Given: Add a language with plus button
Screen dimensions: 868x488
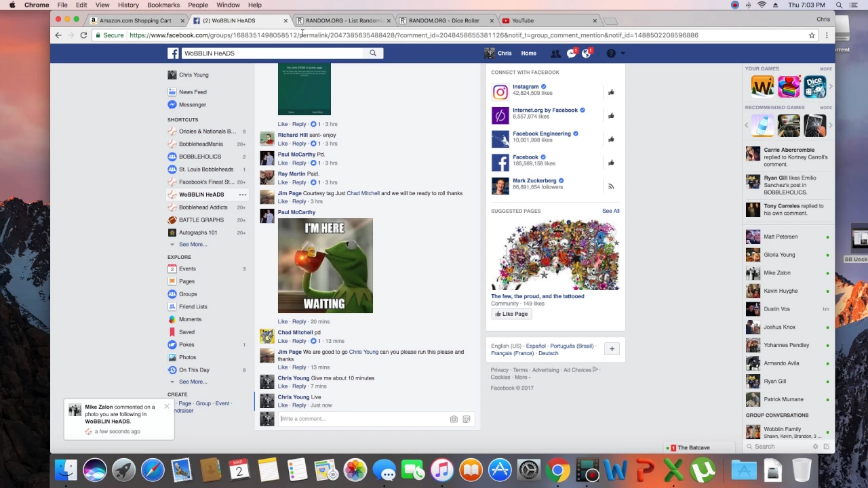Looking at the screenshot, I should pyautogui.click(x=612, y=349).
